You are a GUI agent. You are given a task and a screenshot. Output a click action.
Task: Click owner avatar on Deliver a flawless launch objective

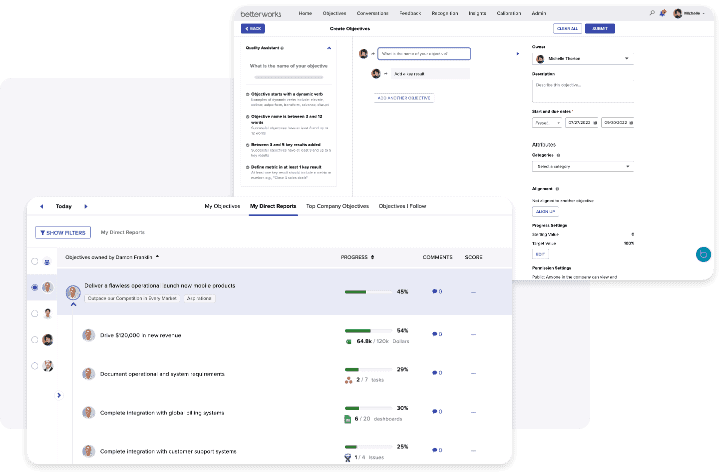pos(73,292)
